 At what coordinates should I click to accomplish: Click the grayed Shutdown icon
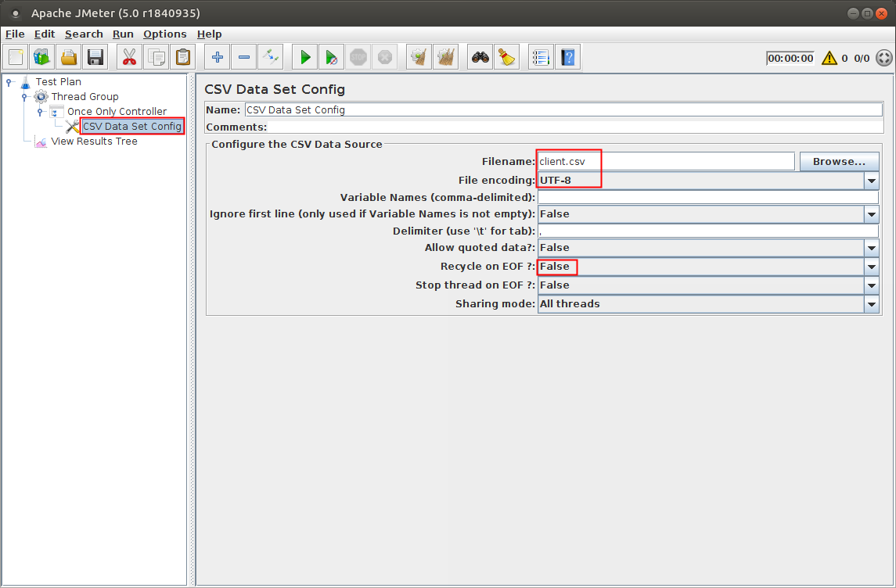point(384,57)
